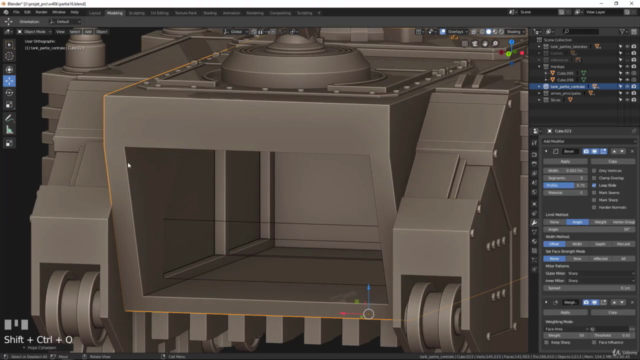Open the Output properties tab
Screen dimensions: 640x360
(534, 164)
